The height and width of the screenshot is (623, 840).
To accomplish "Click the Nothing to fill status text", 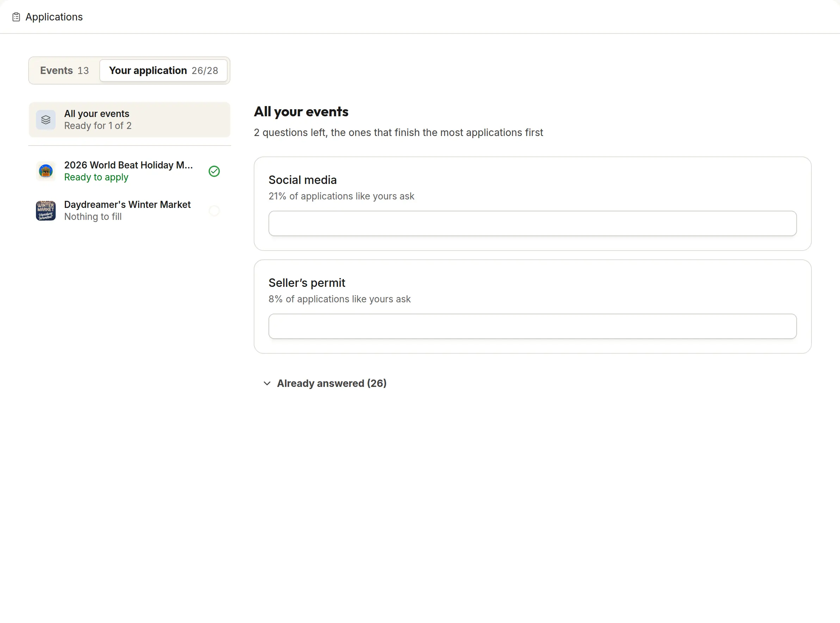I will pos(93,216).
